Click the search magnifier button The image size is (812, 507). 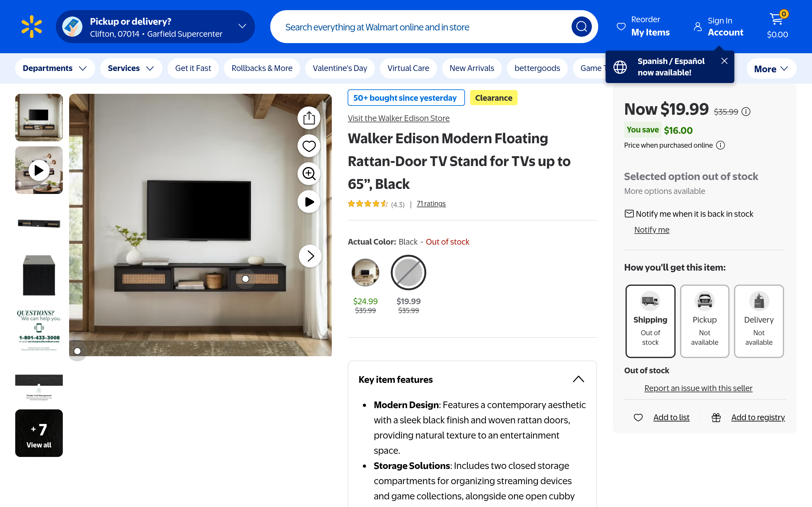[x=581, y=27]
